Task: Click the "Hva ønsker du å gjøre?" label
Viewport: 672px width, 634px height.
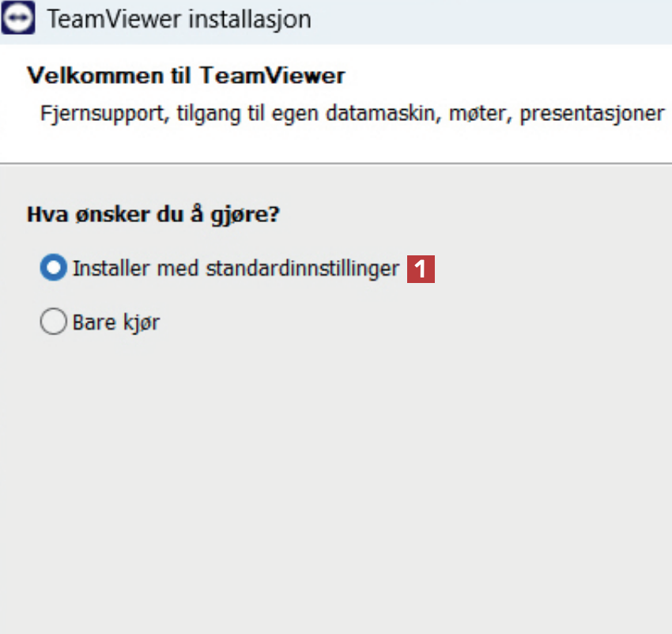Action: pyautogui.click(x=153, y=214)
